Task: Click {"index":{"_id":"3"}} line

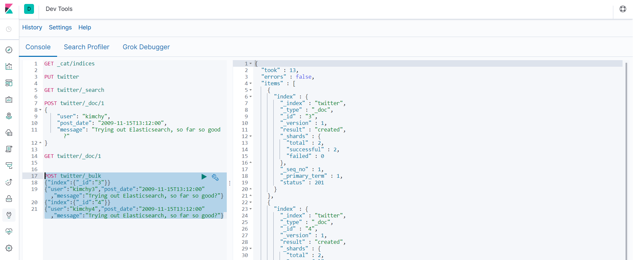Action: pos(78,182)
